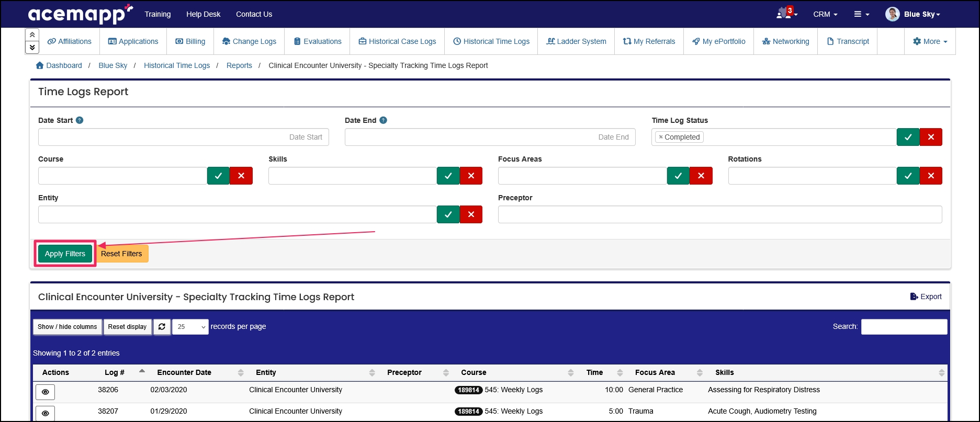Open the Blue Sky user menu

click(x=922, y=14)
